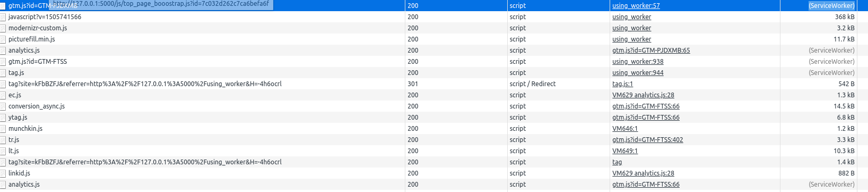868x192 pixels.
Task: Click the 10.3 kB size value
Action: (844, 151)
